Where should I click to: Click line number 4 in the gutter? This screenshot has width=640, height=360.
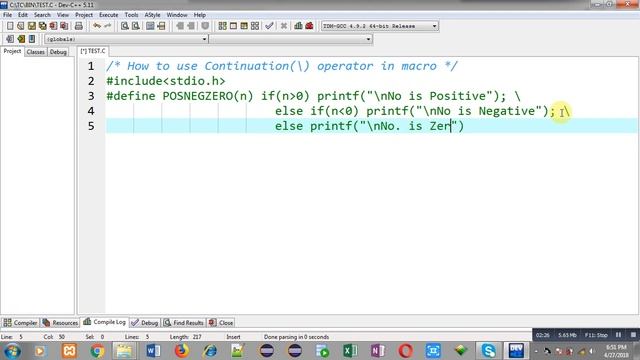pyautogui.click(x=91, y=111)
